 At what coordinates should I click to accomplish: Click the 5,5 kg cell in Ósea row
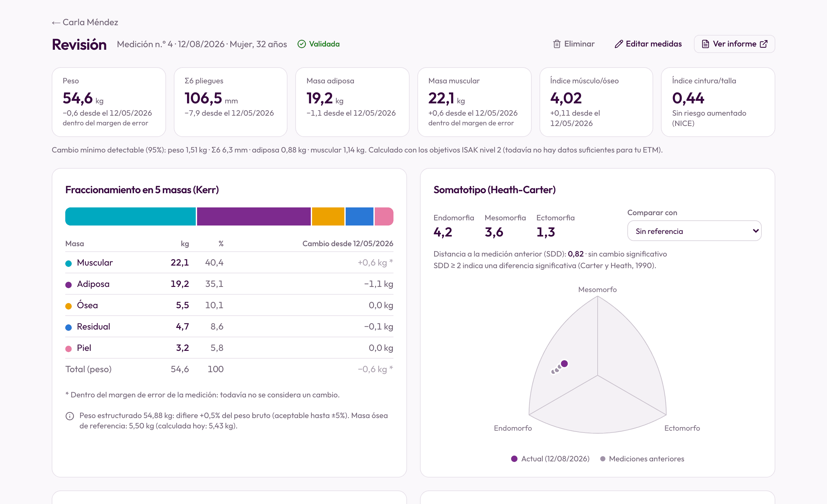182,305
